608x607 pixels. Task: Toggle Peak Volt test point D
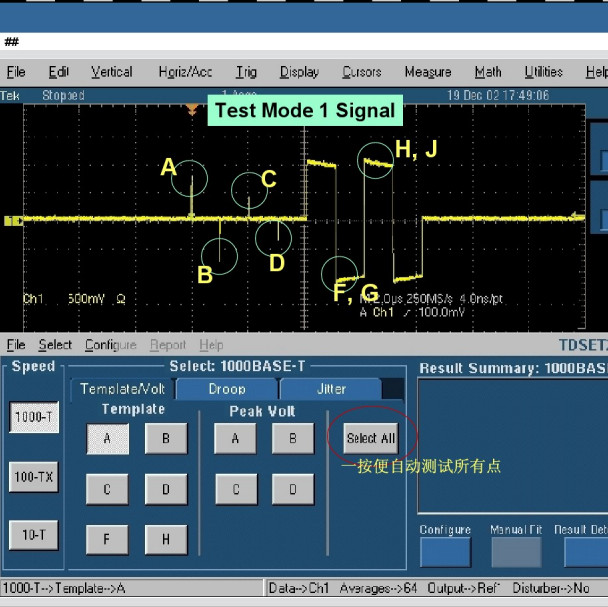coord(293,490)
